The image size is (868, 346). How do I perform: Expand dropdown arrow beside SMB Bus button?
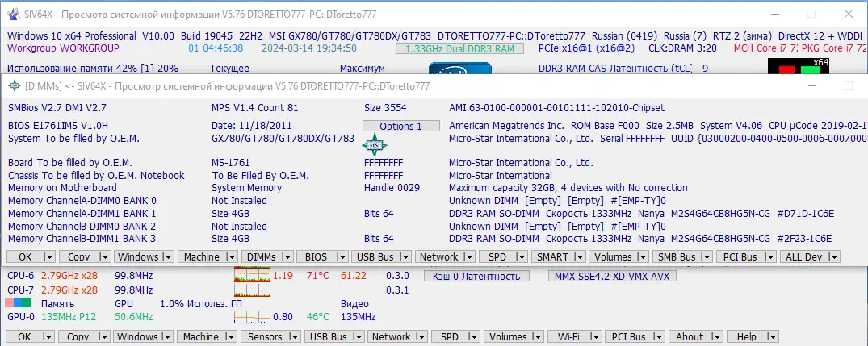tap(705, 257)
